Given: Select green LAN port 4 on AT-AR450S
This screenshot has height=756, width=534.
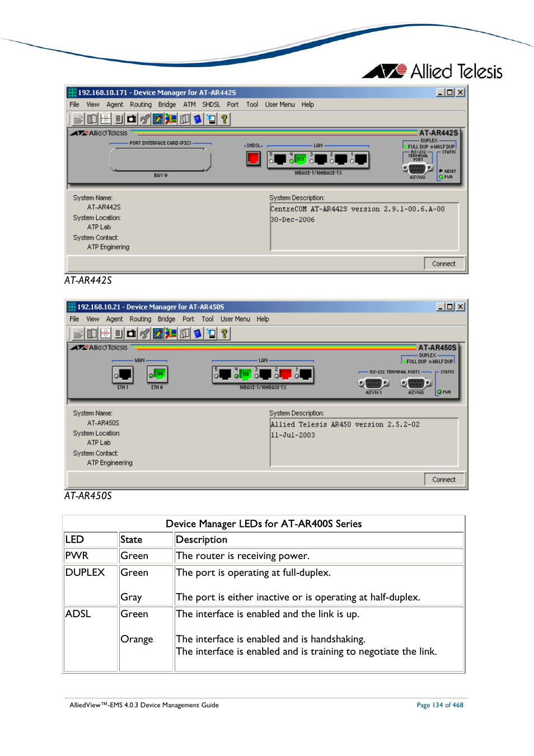Looking at the screenshot, I should click(x=245, y=374).
